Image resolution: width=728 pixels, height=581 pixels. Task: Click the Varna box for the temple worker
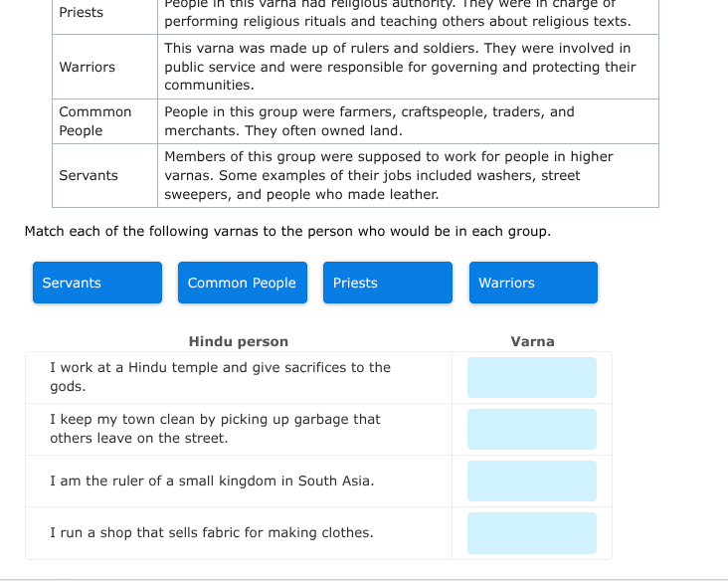(532, 378)
